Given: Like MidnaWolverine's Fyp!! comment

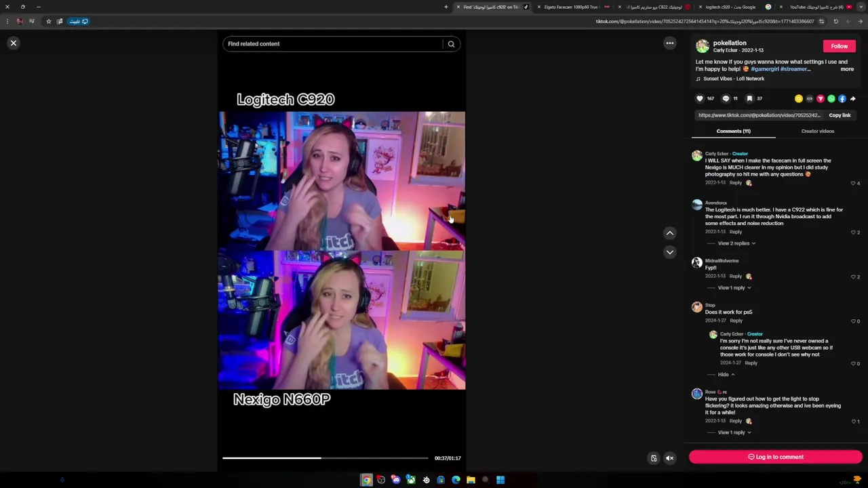Looking at the screenshot, I should point(853,277).
